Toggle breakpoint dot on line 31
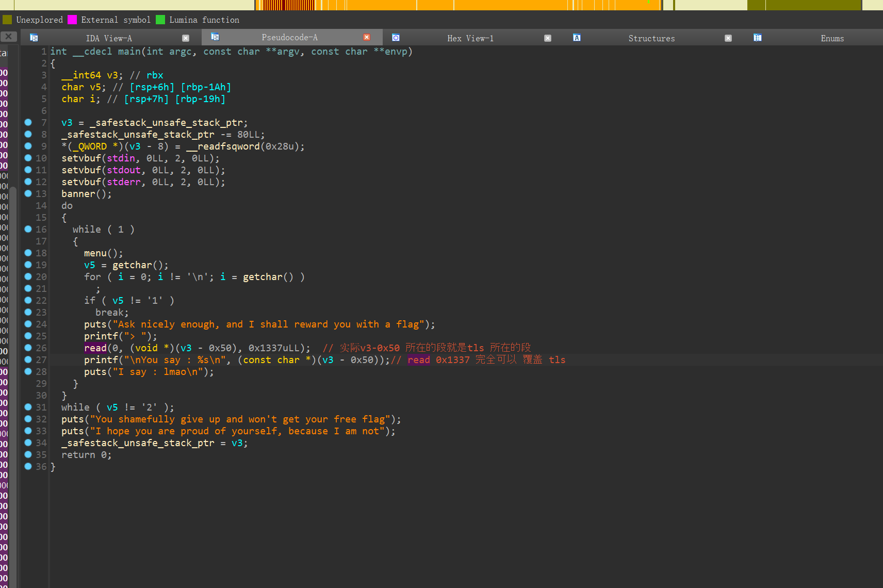Viewport: 883px width, 588px height. pyautogui.click(x=28, y=407)
